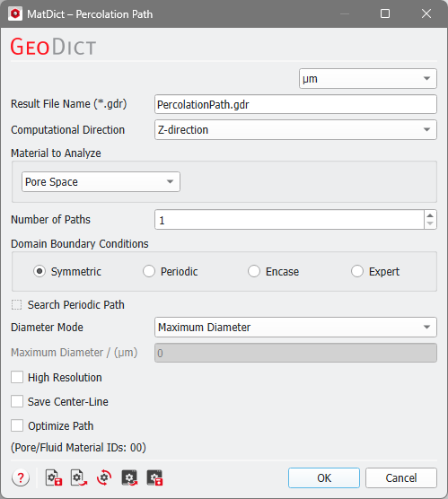Image resolution: width=448 pixels, height=499 pixels.
Task: Open the µm units dropdown
Action: pyautogui.click(x=368, y=79)
